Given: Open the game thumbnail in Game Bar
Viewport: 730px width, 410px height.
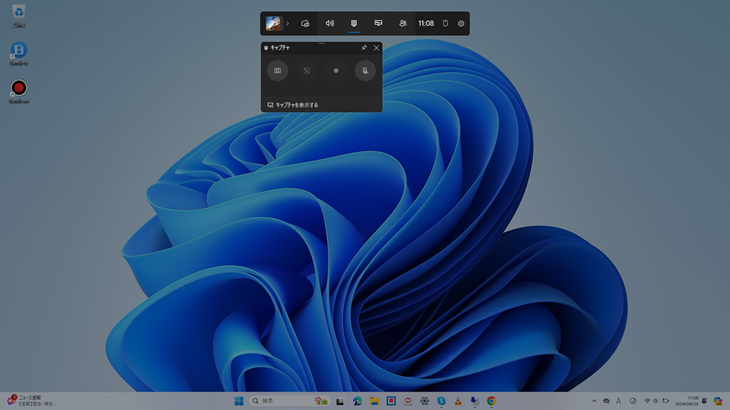Looking at the screenshot, I should (273, 23).
